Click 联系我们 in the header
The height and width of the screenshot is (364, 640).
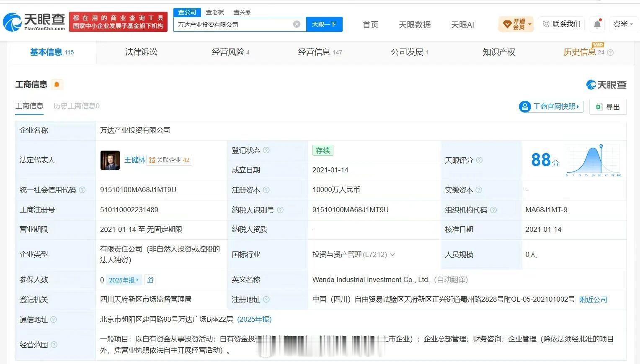click(x=561, y=24)
